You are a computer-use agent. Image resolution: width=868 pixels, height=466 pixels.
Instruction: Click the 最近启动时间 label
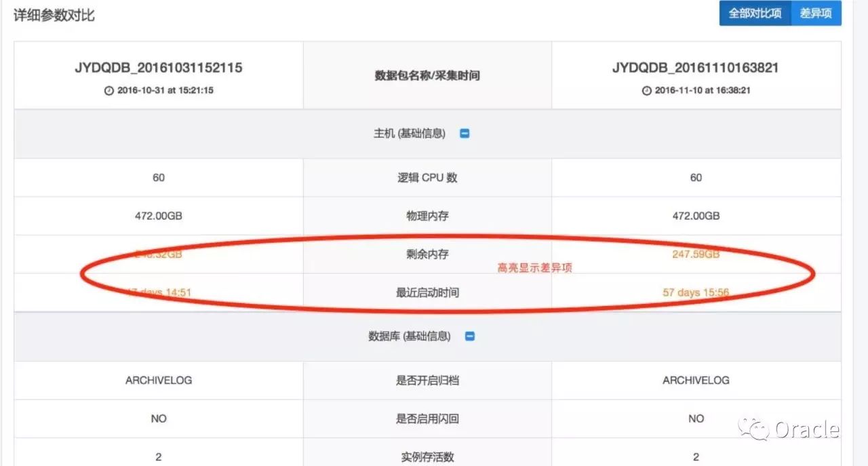[x=427, y=293]
